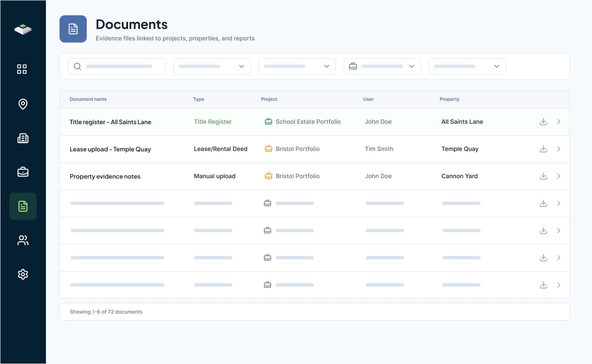Image resolution: width=592 pixels, height=364 pixels.
Task: Click the Documents page header icon
Action: point(73,29)
